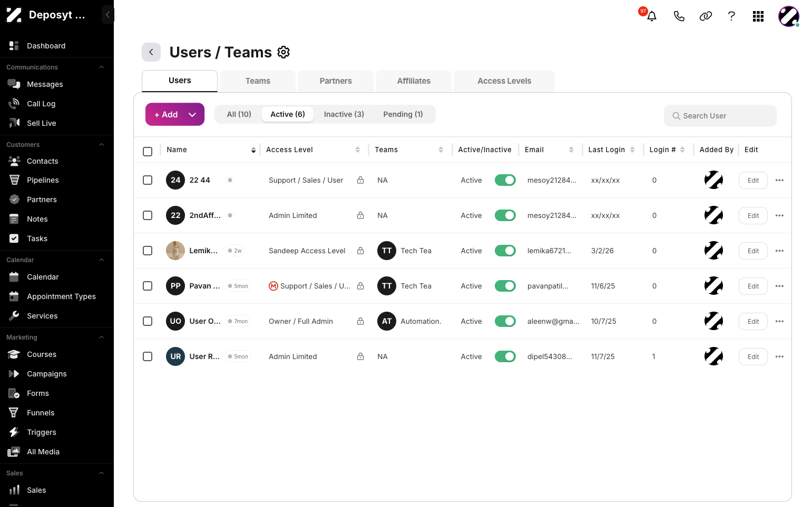Click lock icon in 22 44 row
The height and width of the screenshot is (507, 812).
pyautogui.click(x=360, y=180)
